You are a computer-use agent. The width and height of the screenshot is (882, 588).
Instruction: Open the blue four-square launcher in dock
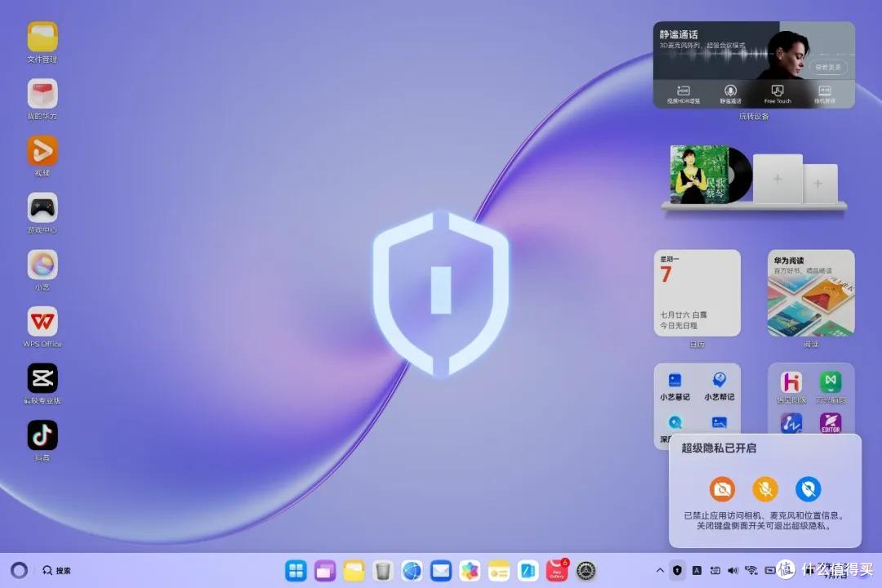click(296, 571)
